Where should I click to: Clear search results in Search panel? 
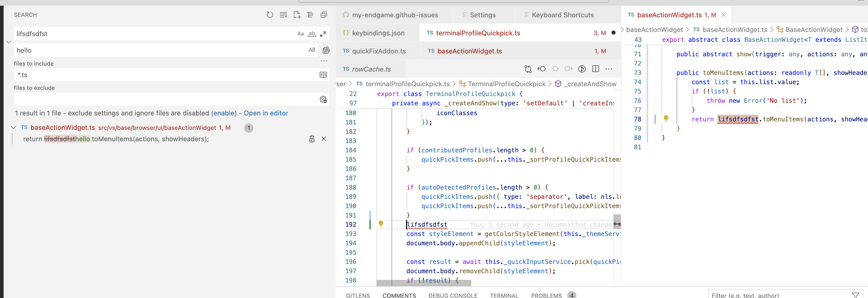point(283,15)
